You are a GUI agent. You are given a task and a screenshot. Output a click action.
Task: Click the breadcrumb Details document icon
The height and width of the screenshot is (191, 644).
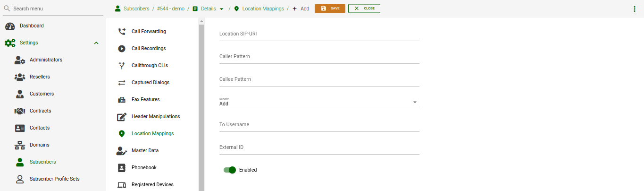tap(195, 9)
